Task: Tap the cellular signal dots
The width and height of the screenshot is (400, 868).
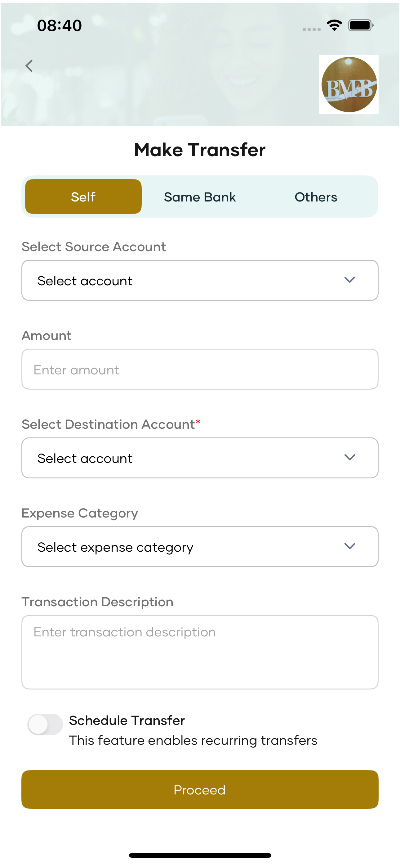Action: pos(311,29)
